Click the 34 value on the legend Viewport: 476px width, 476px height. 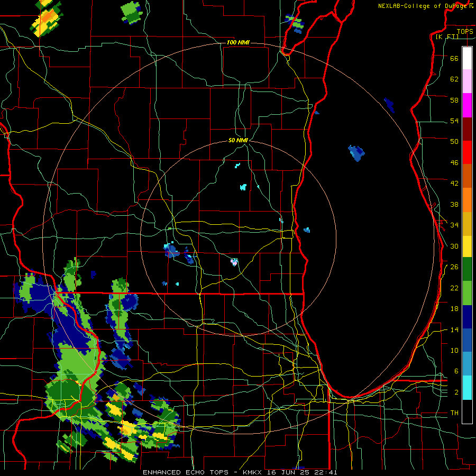(454, 225)
